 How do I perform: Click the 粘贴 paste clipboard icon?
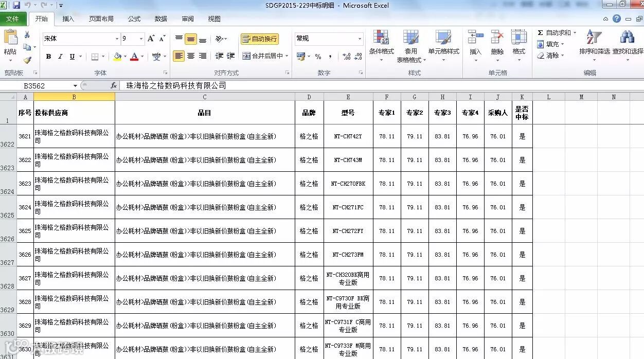click(x=10, y=37)
